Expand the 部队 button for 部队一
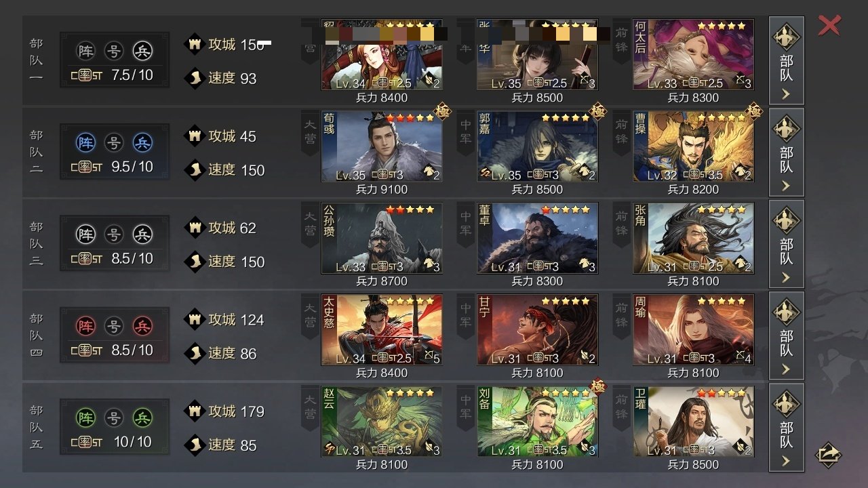Viewport: 868px width, 488px height. 786,60
